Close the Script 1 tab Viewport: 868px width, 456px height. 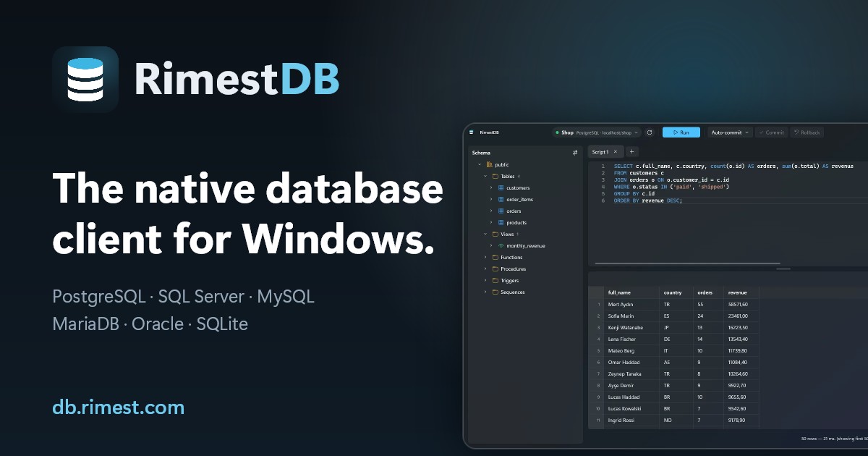pos(616,152)
